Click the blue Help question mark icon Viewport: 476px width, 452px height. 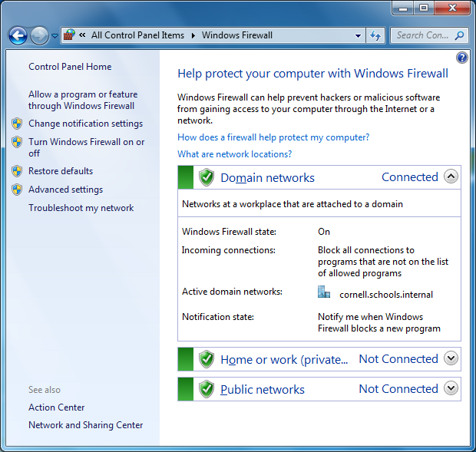tap(461, 58)
